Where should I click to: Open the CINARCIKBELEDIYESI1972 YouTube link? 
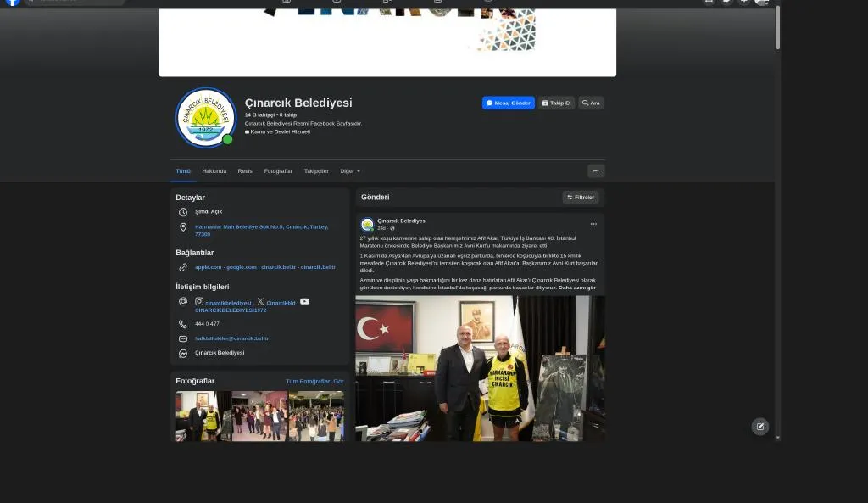click(x=231, y=310)
